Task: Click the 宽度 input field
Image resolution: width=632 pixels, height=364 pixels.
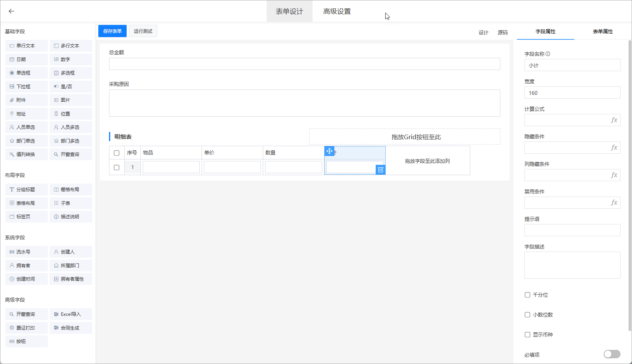Action: (x=572, y=93)
